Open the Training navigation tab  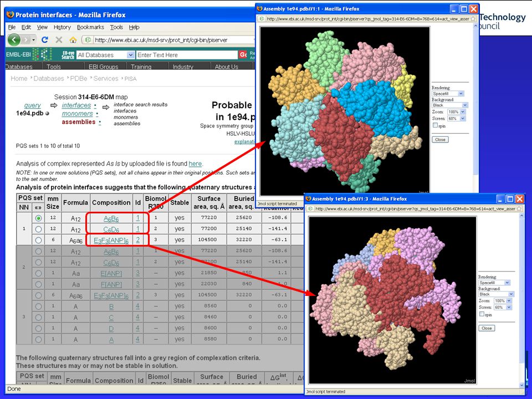[x=141, y=66]
